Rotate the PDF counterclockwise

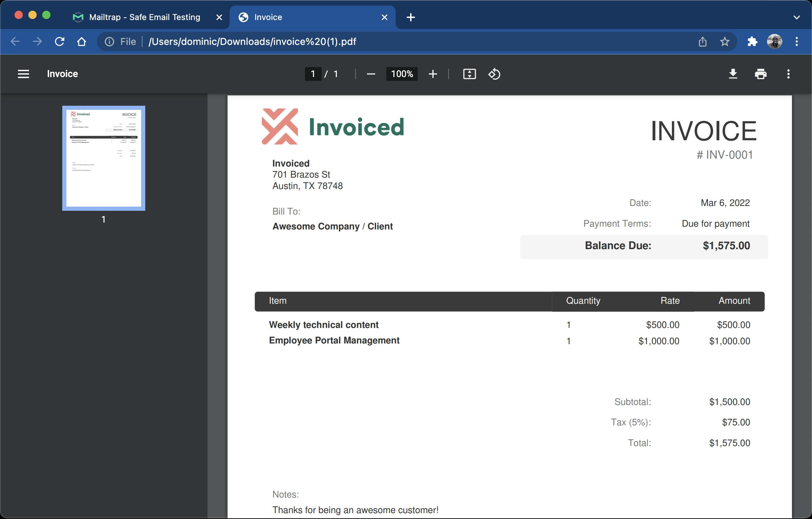pyautogui.click(x=494, y=74)
